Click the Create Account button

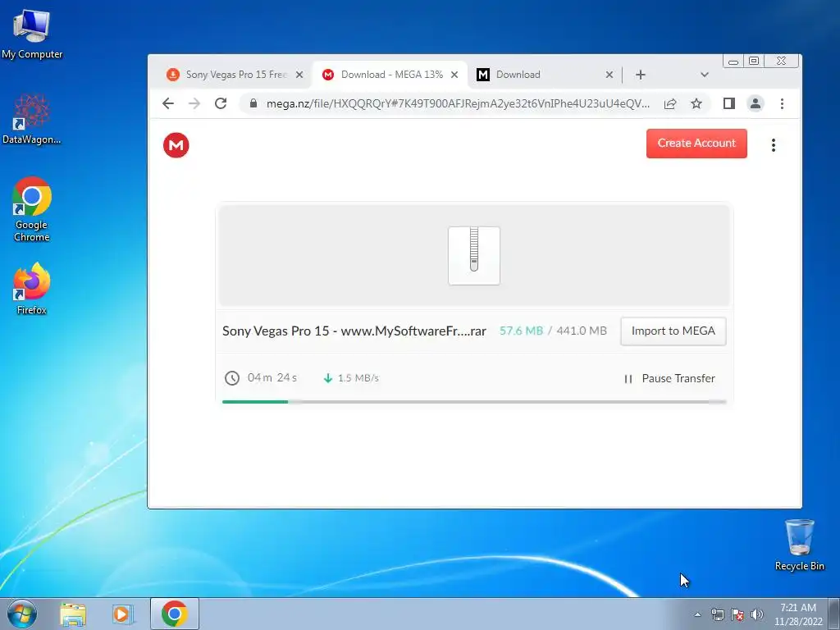click(696, 143)
